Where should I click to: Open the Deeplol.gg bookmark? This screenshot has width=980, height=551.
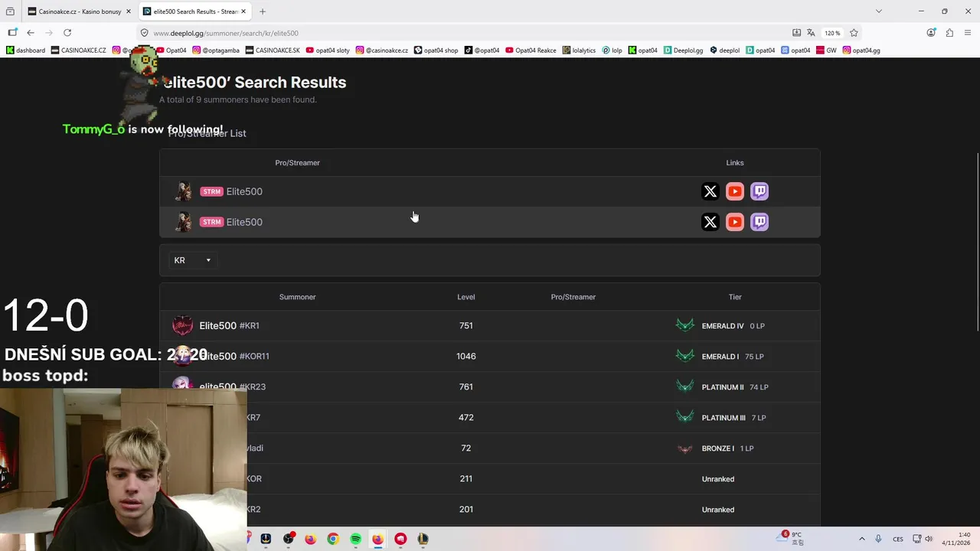point(684,51)
